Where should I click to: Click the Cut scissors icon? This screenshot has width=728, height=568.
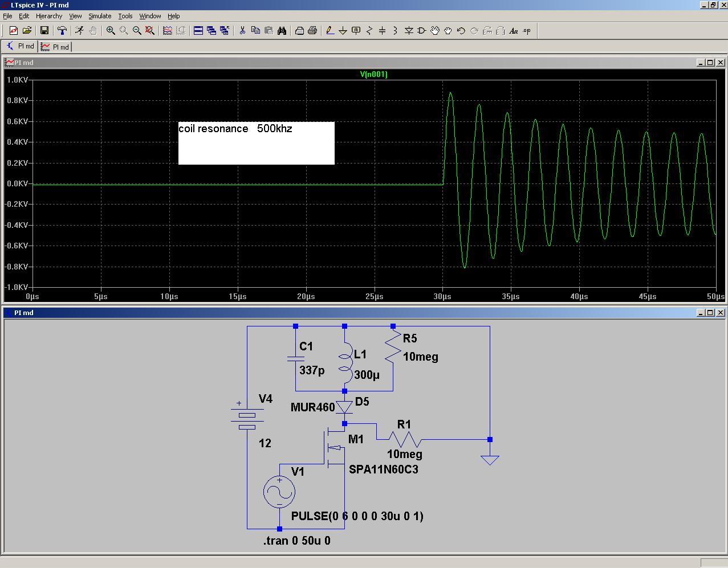pyautogui.click(x=242, y=31)
